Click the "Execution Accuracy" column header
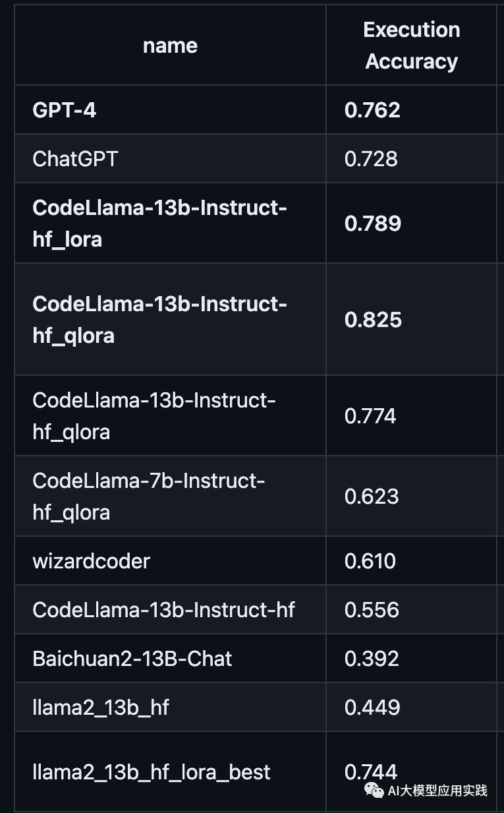This screenshot has height=813, width=504. 411,45
